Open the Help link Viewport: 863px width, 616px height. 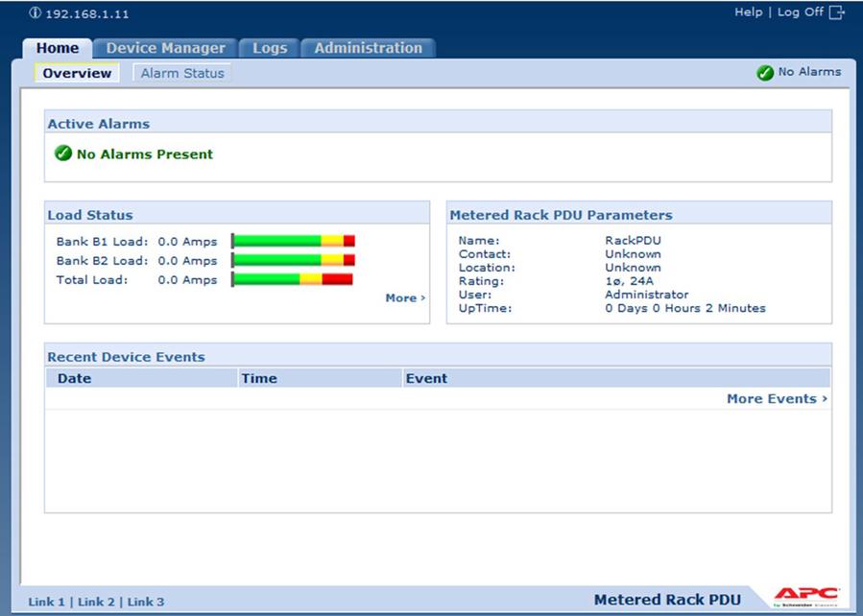748,12
